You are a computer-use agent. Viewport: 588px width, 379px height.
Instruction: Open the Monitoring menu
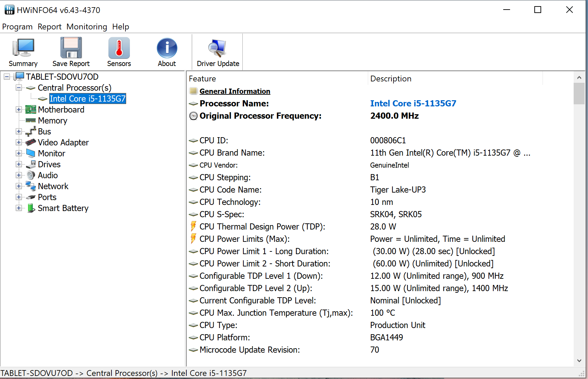86,27
